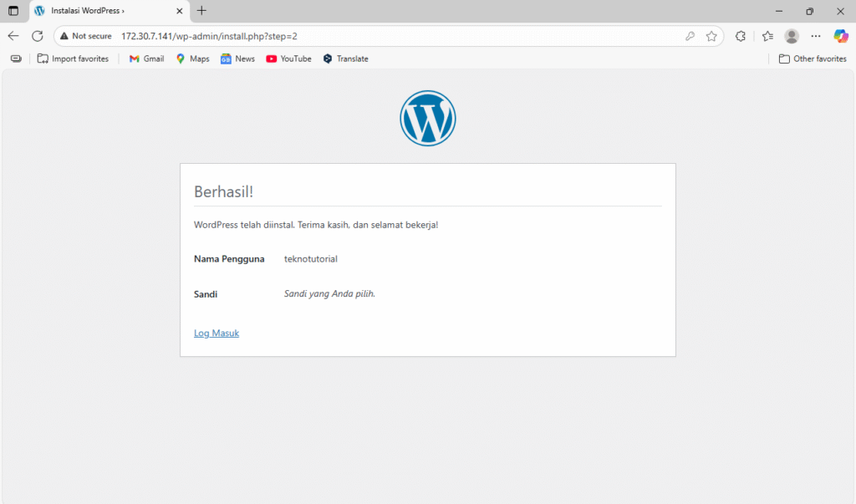The height and width of the screenshot is (504, 856).
Task: Open the Gmail bookmark
Action: [x=146, y=59]
